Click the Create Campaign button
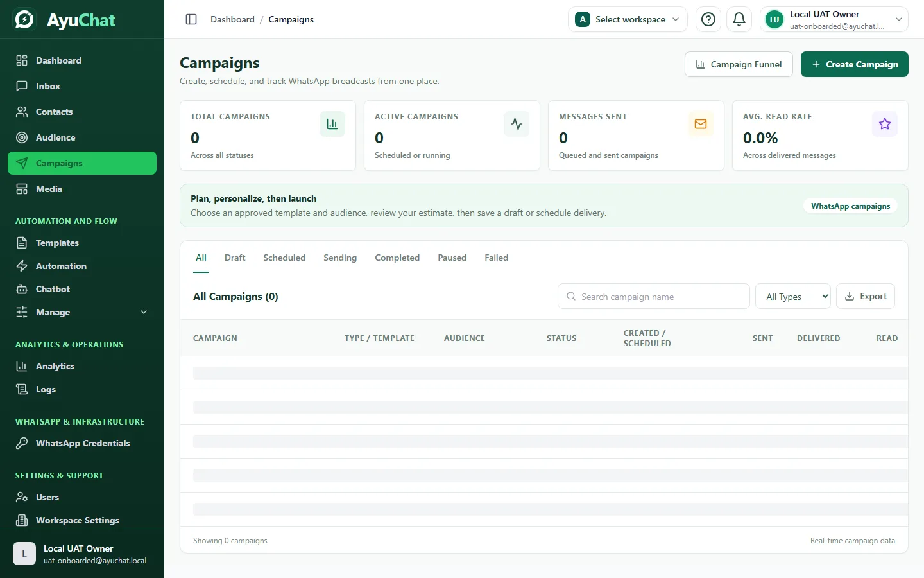 coord(855,64)
